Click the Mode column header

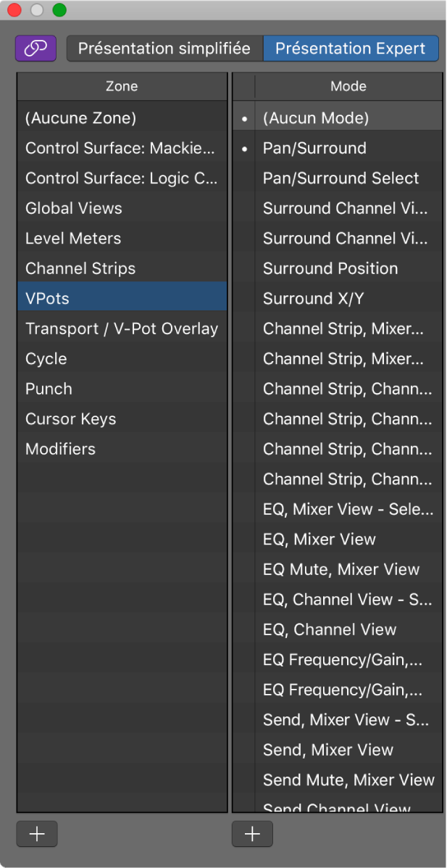pos(348,86)
